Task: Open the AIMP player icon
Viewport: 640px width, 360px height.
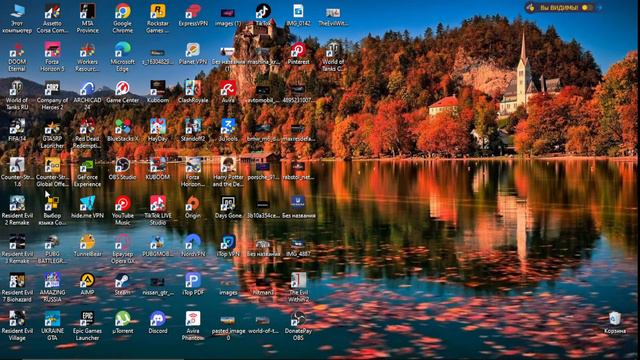Action: coord(87,284)
